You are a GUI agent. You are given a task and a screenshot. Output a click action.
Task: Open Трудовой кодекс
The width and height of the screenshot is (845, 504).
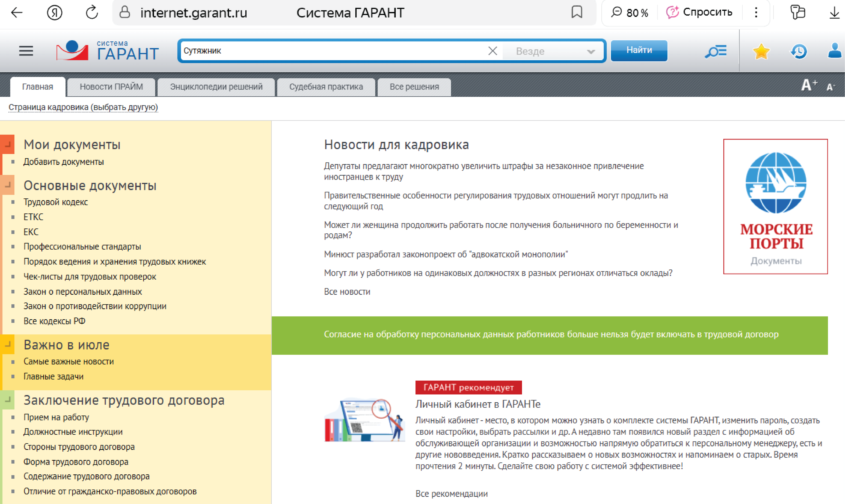[x=56, y=202]
